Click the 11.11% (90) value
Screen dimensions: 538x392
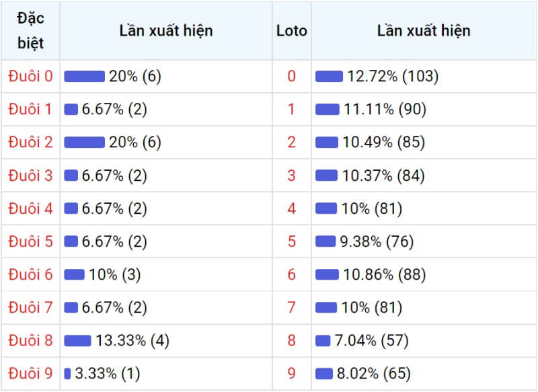[x=385, y=109]
